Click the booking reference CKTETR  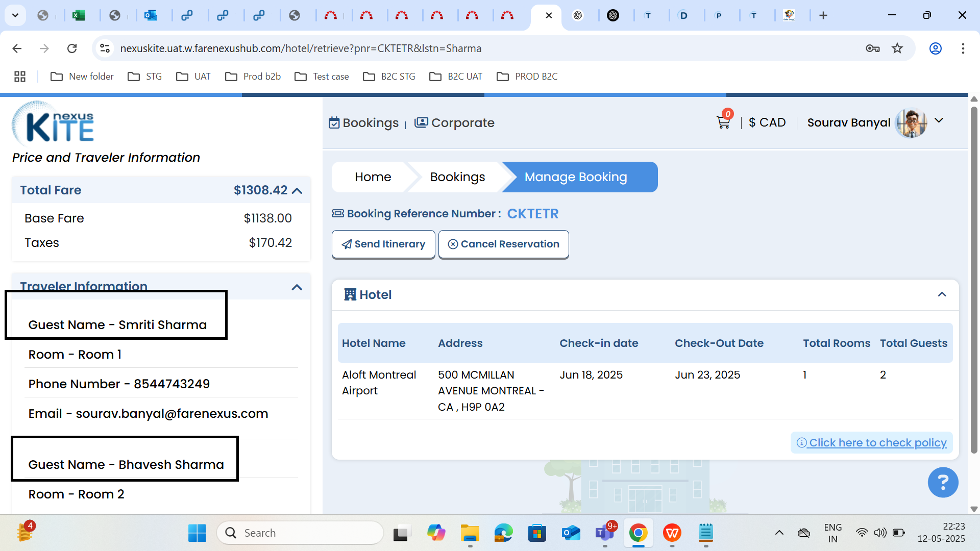[x=533, y=214]
